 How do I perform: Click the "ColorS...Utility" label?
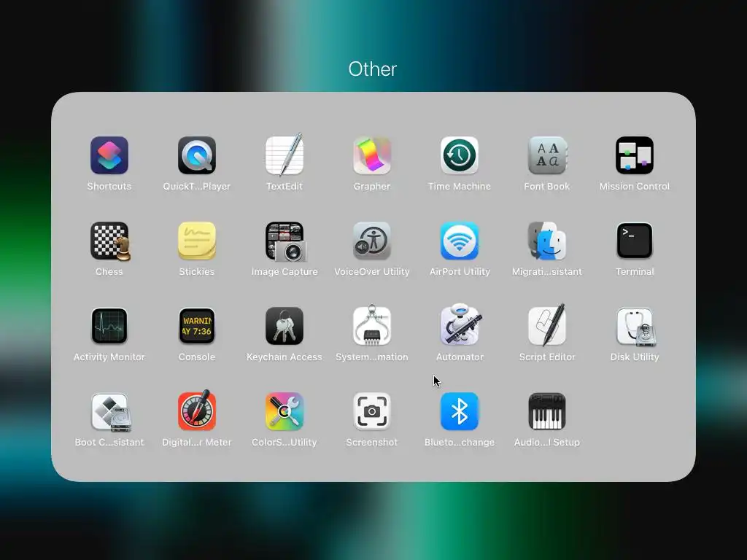click(285, 442)
